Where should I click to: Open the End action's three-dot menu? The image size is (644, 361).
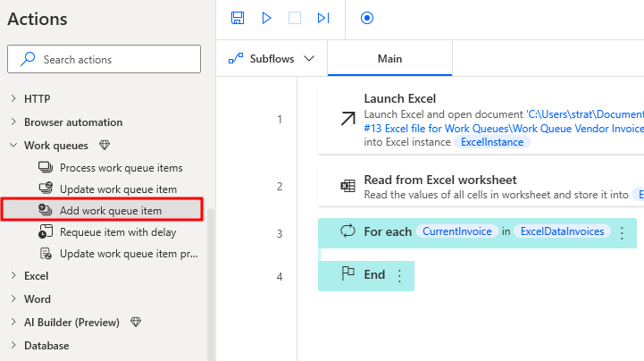coord(399,275)
